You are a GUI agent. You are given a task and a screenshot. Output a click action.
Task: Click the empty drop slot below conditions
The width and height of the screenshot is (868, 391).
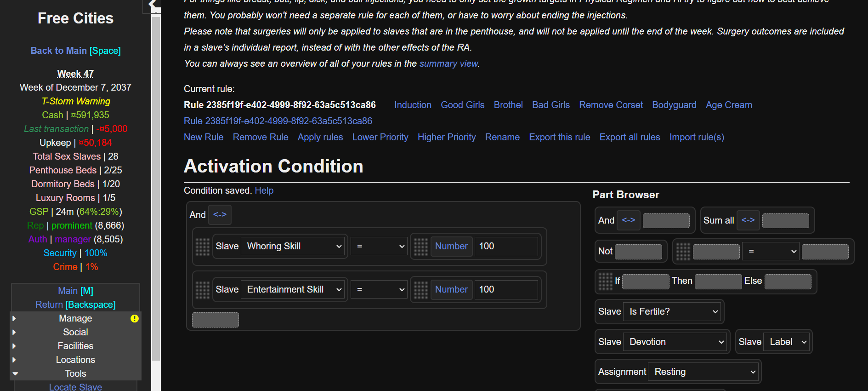pyautogui.click(x=215, y=320)
